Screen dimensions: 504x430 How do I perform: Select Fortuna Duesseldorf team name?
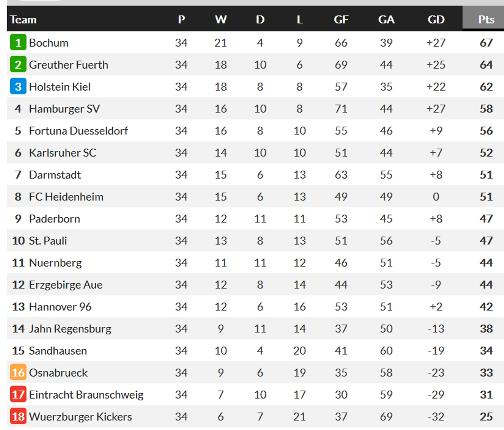78,131
